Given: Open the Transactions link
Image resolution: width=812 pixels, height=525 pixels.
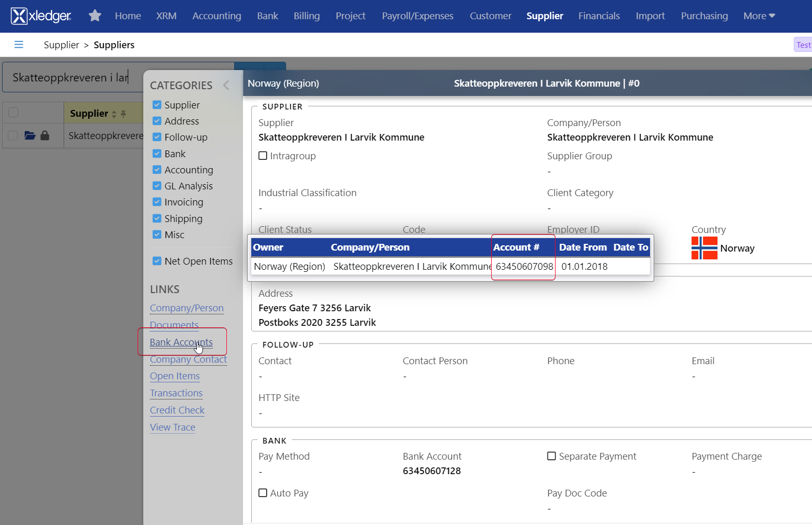Looking at the screenshot, I should coord(177,393).
